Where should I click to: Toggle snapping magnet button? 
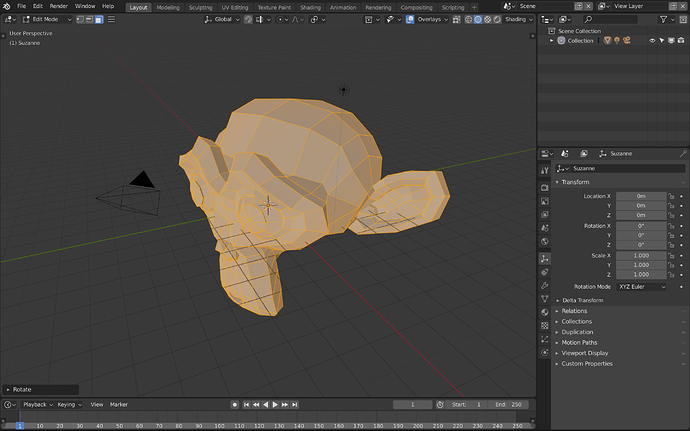(x=248, y=19)
